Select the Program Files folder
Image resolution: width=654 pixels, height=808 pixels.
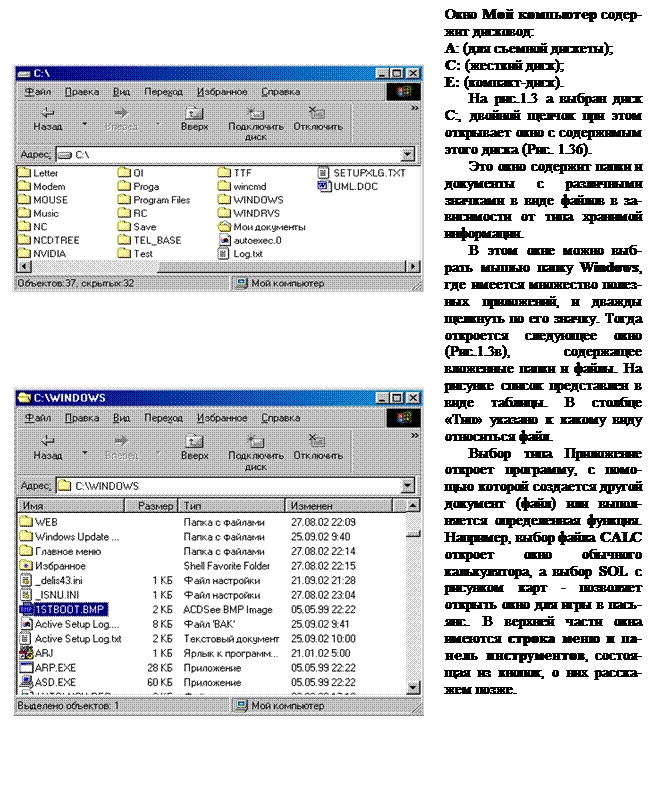(x=154, y=199)
